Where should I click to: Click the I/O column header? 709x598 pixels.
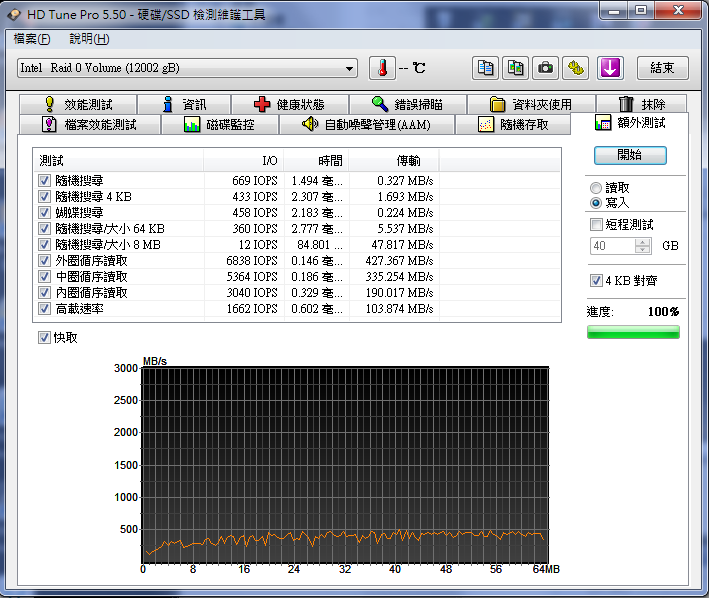[244, 160]
